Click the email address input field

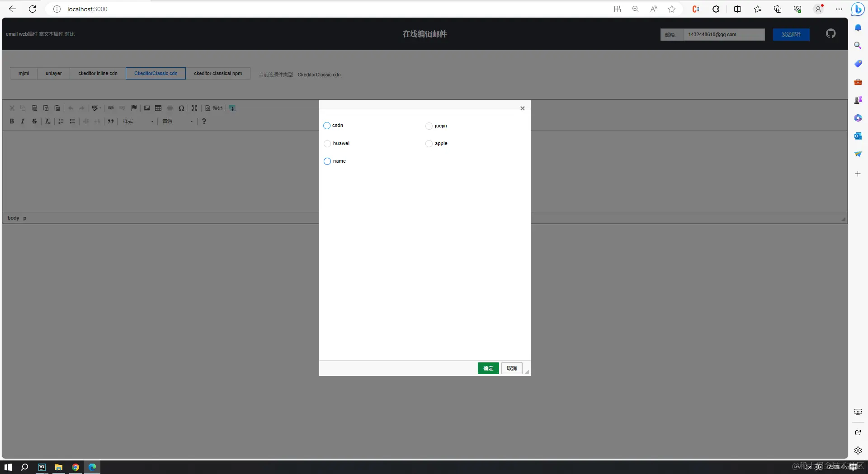(x=723, y=34)
